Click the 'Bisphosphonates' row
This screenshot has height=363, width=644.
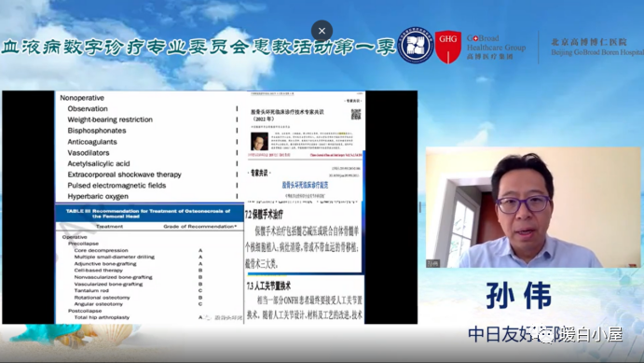coord(152,131)
